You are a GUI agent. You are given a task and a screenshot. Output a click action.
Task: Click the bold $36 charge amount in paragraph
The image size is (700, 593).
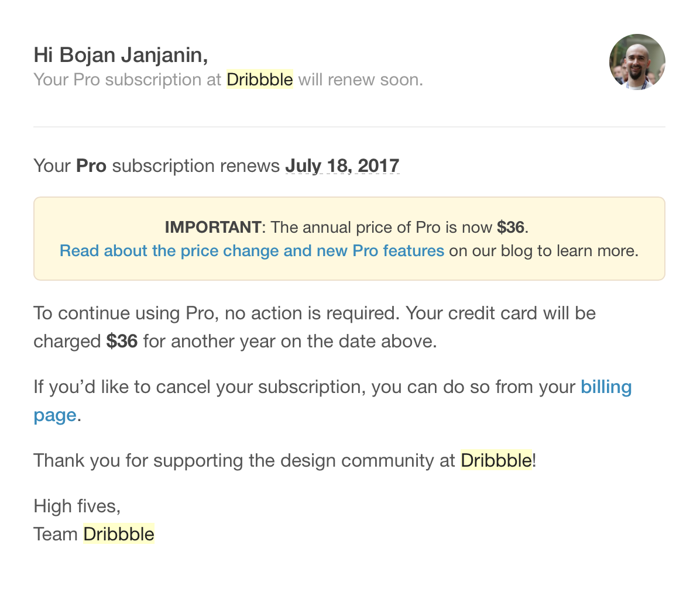coord(122,342)
